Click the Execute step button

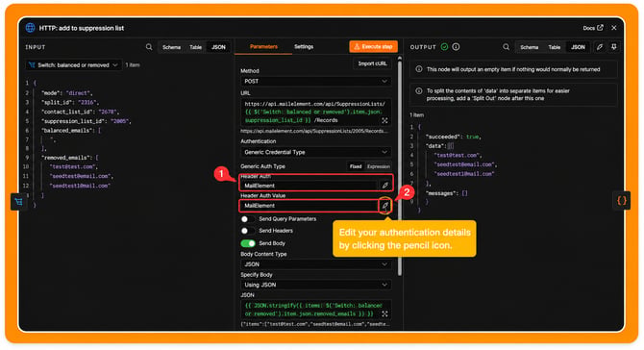373,47
